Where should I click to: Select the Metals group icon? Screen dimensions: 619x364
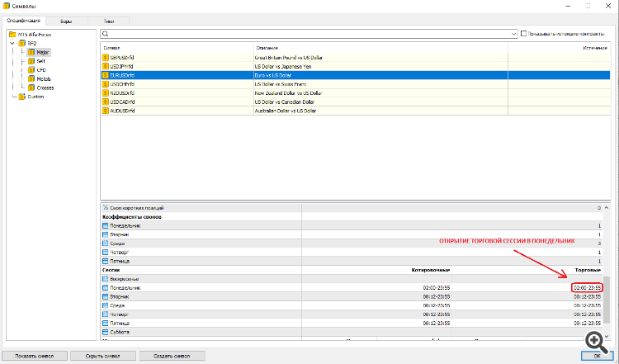click(31, 79)
